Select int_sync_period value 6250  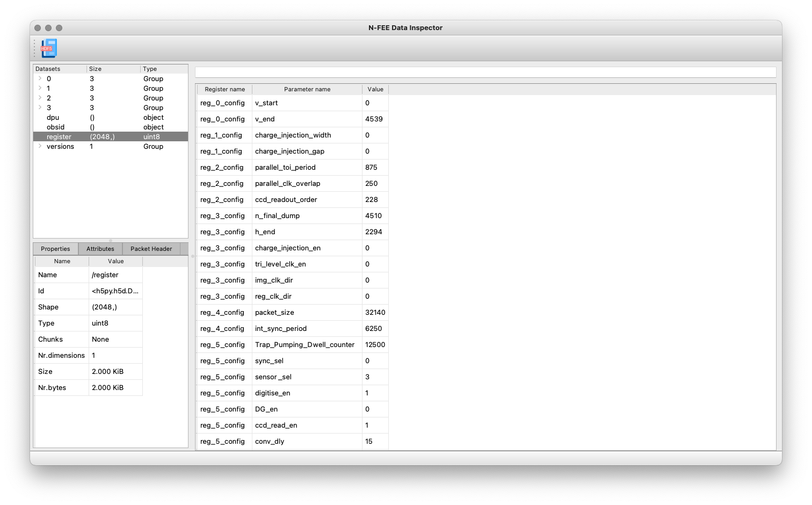375,329
